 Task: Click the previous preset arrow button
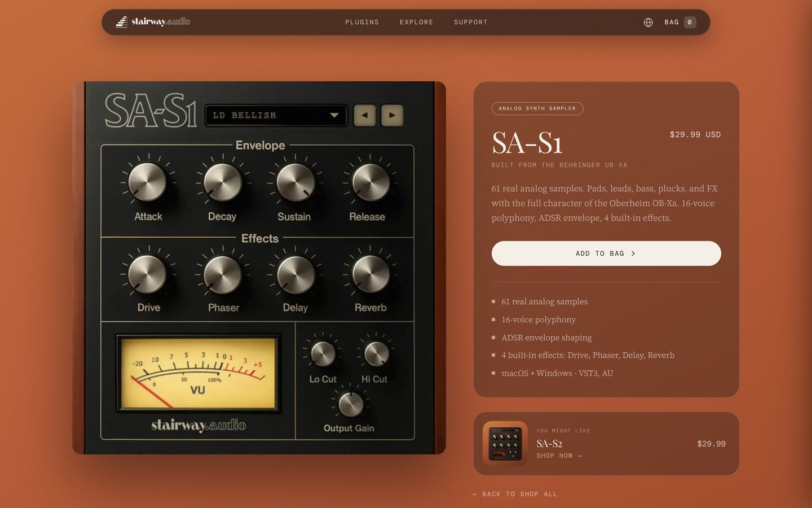(x=364, y=115)
